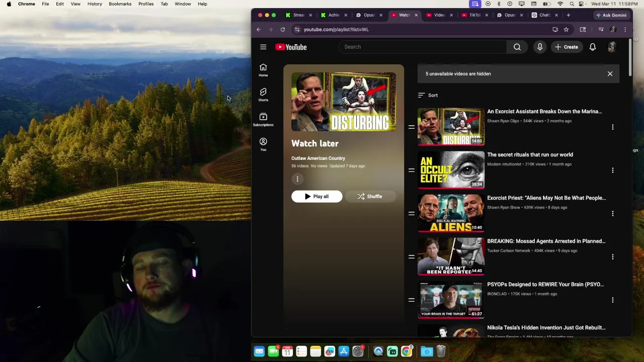Go back in Chrome
644x362 pixels.
[259, 29]
